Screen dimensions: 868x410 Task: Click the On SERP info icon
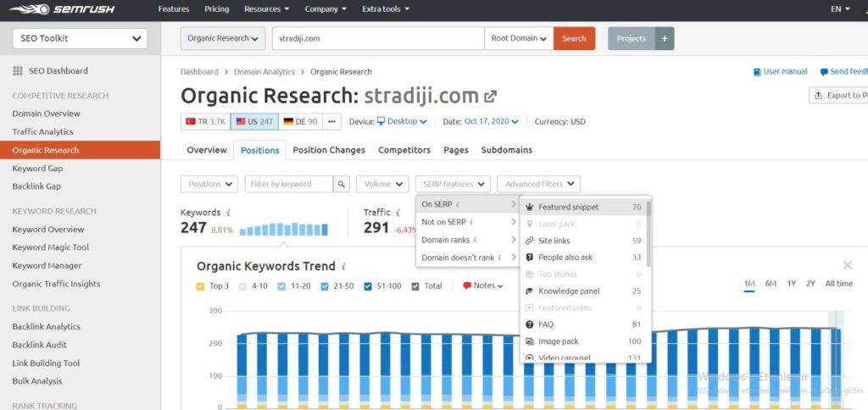458,204
